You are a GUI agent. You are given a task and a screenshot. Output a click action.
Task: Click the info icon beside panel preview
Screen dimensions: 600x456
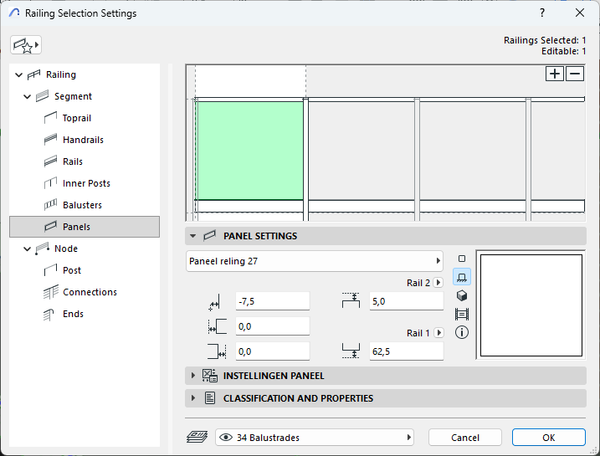pyautogui.click(x=462, y=332)
